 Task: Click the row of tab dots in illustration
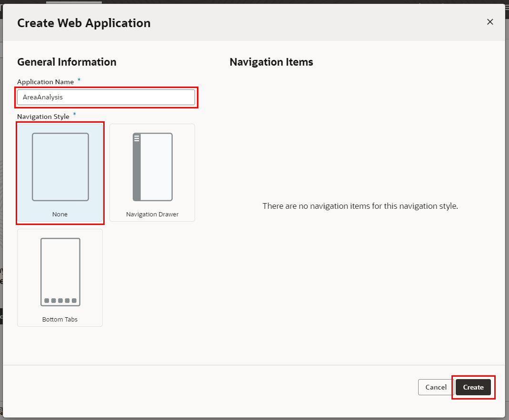coord(60,301)
